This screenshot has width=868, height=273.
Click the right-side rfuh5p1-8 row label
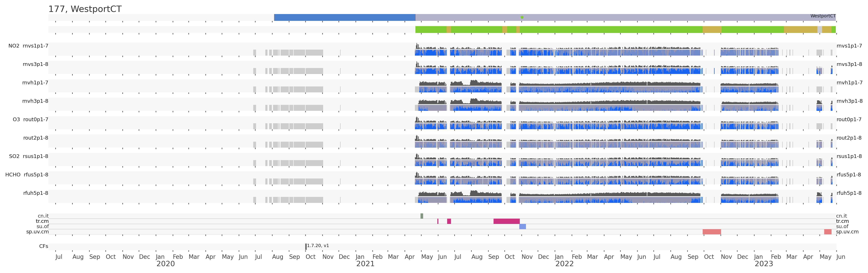(x=849, y=193)
